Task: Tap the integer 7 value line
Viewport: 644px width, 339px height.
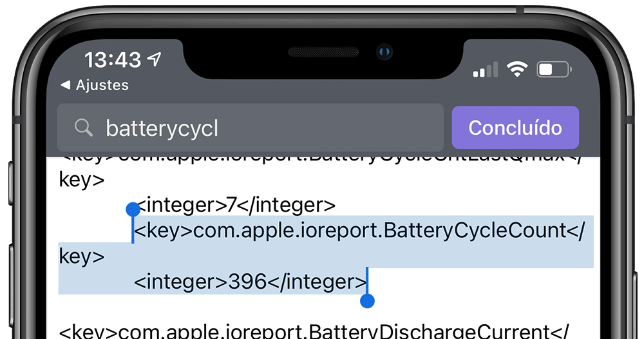Action: [236, 205]
